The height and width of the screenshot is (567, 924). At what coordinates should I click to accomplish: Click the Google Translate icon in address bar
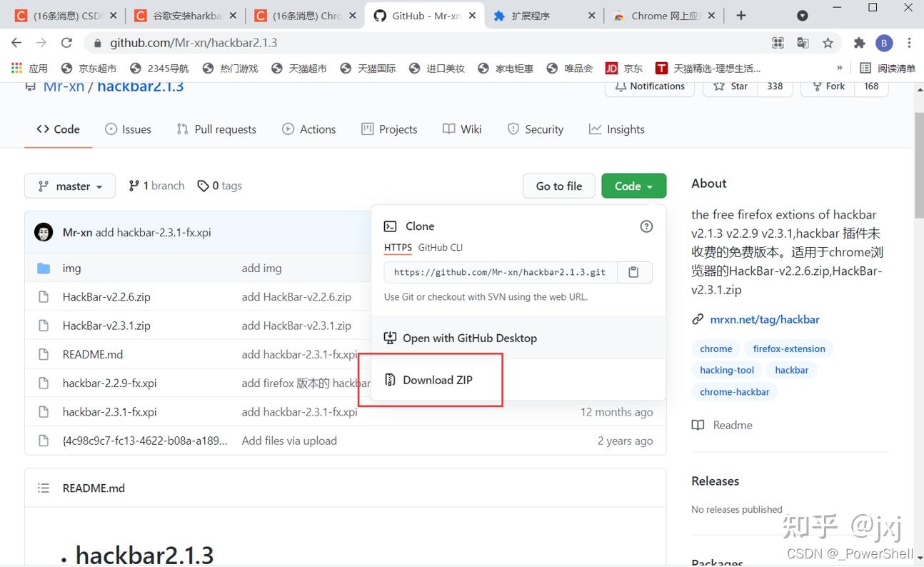(x=803, y=43)
